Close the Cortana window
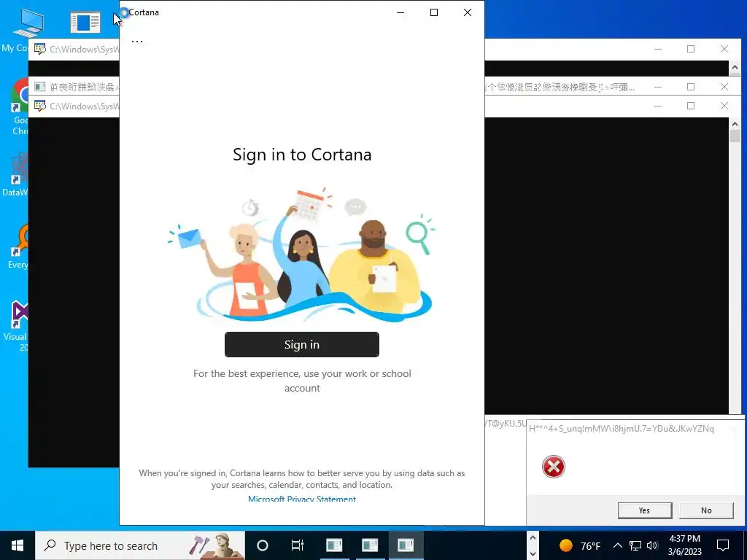The height and width of the screenshot is (560, 747). click(468, 12)
